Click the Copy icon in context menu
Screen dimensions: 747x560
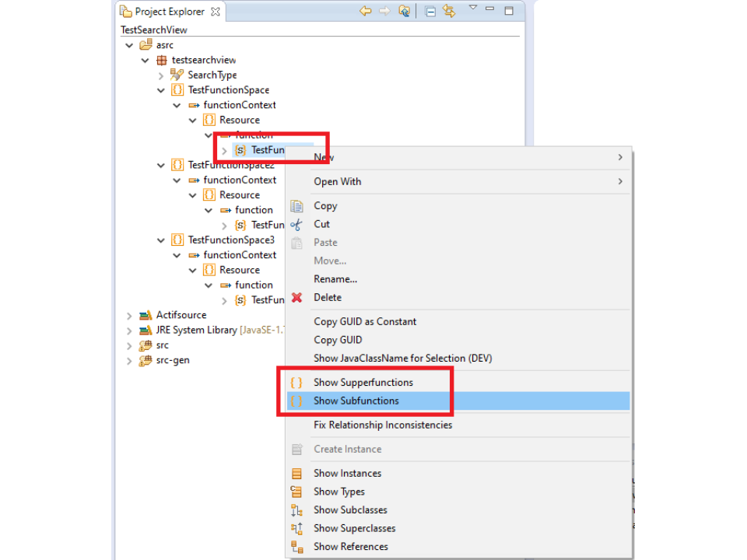(x=296, y=206)
